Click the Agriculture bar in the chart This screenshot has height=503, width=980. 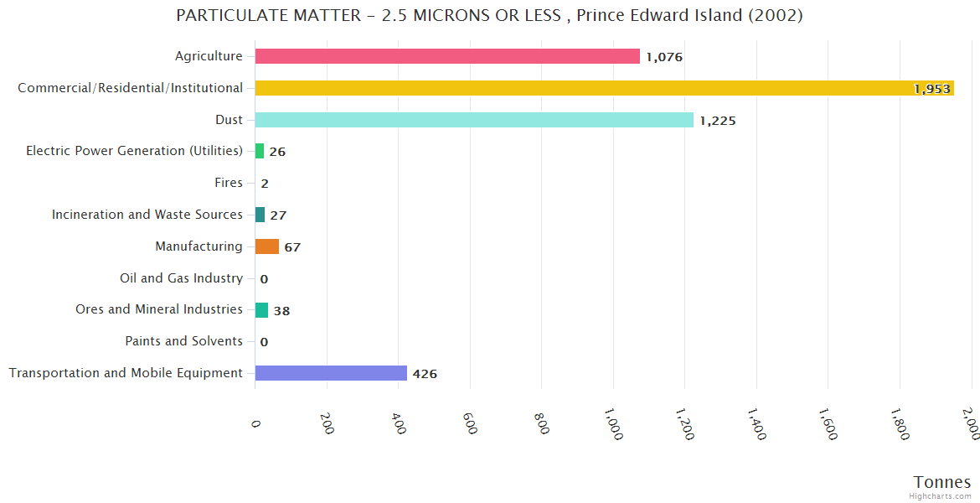[x=447, y=56]
